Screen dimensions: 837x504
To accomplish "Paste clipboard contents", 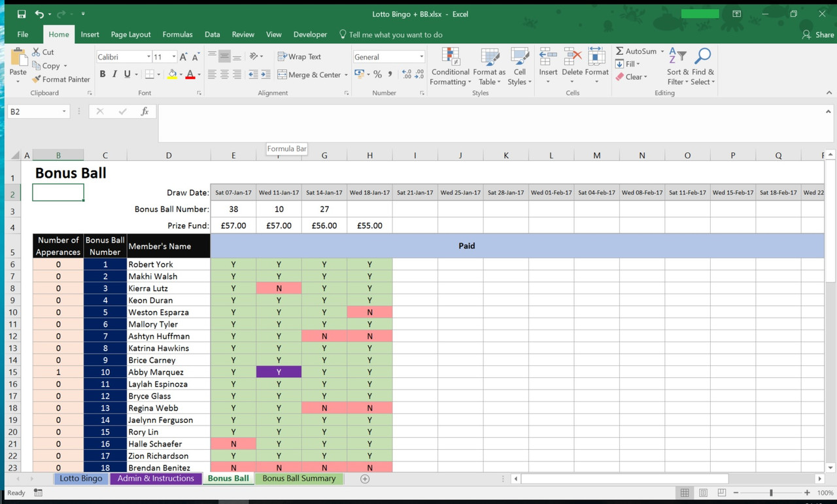I will pyautogui.click(x=18, y=65).
